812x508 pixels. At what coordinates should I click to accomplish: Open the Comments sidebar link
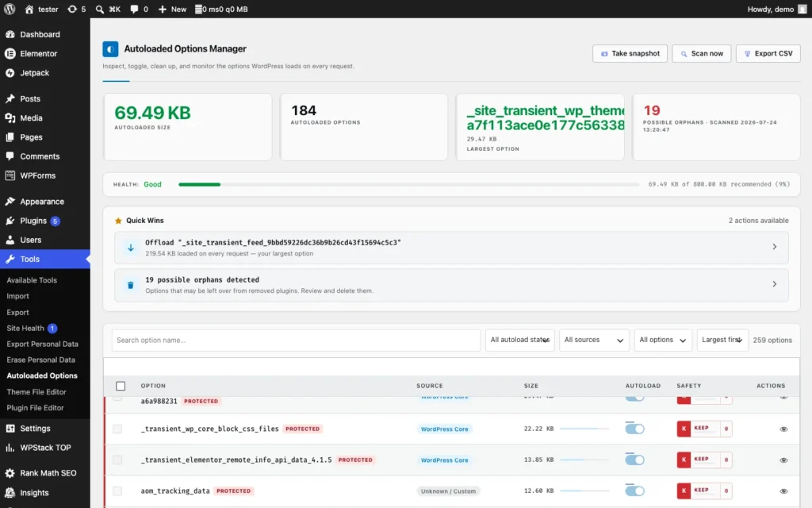pos(40,156)
